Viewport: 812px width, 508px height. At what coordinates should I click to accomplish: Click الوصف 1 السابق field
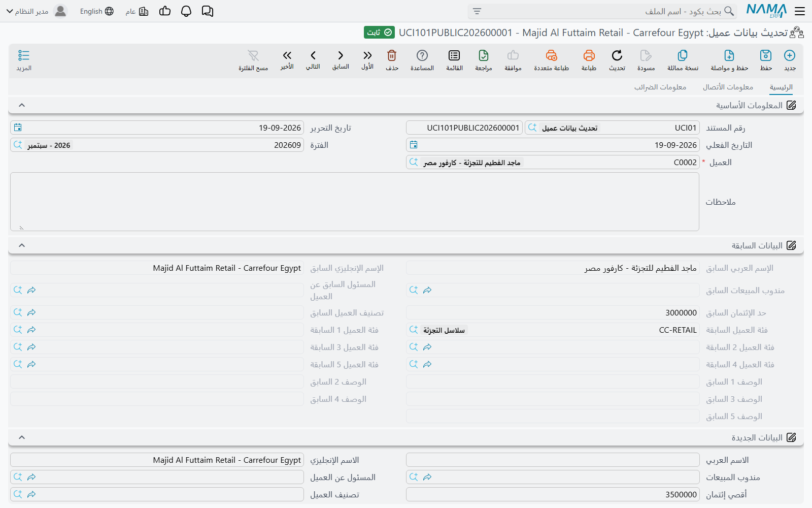point(553,382)
